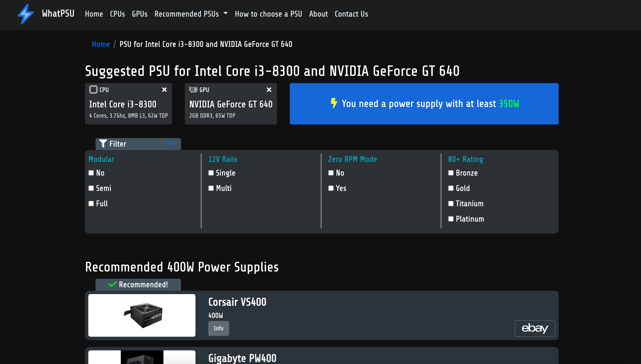Click the CPU chip icon

(93, 90)
